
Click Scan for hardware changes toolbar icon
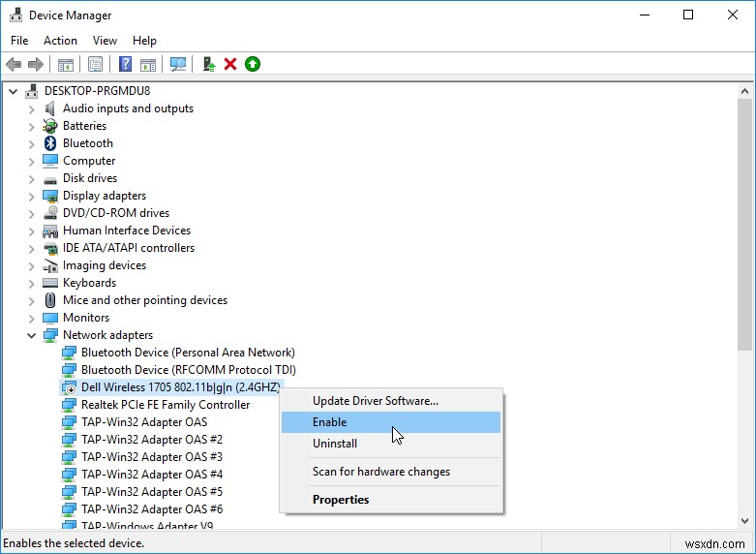coord(178,64)
